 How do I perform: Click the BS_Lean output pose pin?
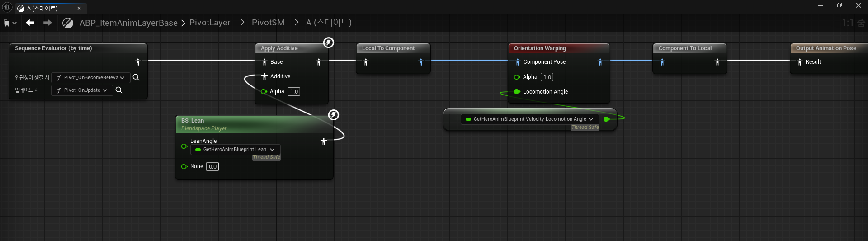pyautogui.click(x=324, y=142)
